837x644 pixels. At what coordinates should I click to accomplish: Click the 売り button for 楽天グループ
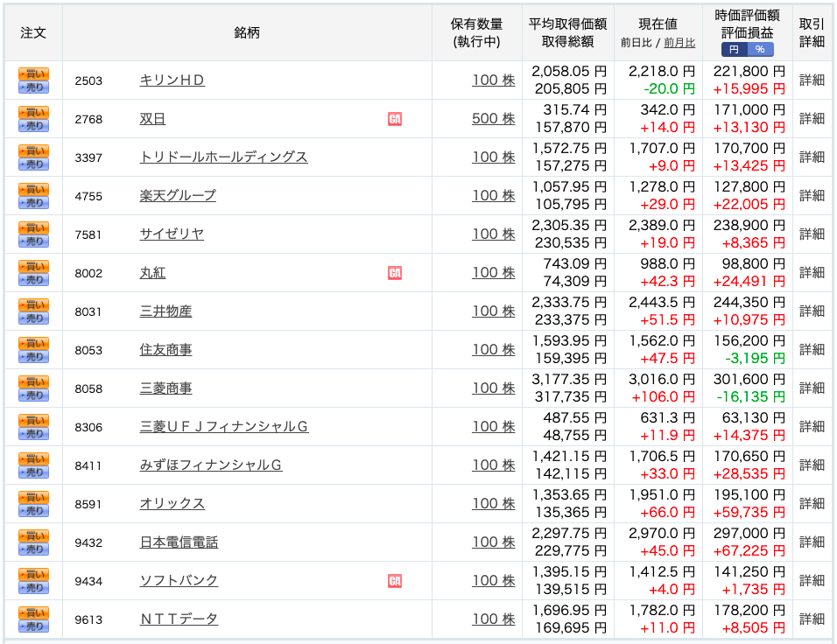click(x=33, y=202)
